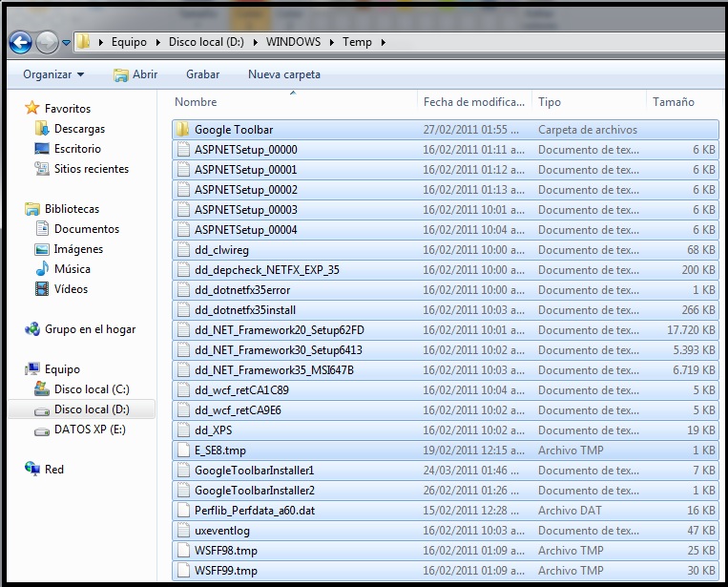Open DATOS XP (E:) drive icon
The image size is (728, 587).
point(42,431)
